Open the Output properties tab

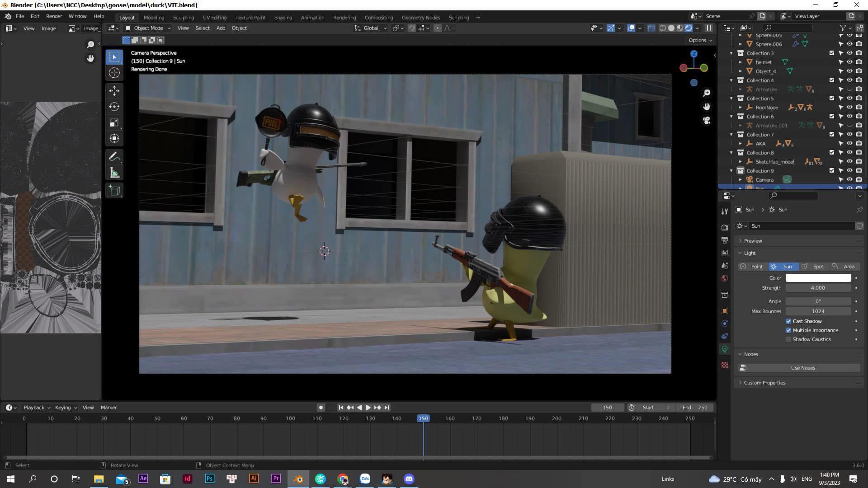[x=725, y=240]
